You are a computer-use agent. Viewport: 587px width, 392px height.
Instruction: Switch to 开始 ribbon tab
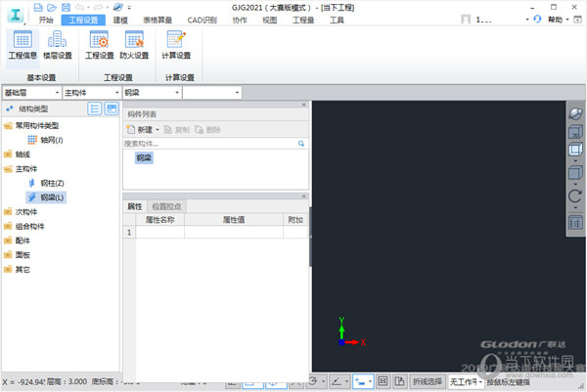coord(46,20)
